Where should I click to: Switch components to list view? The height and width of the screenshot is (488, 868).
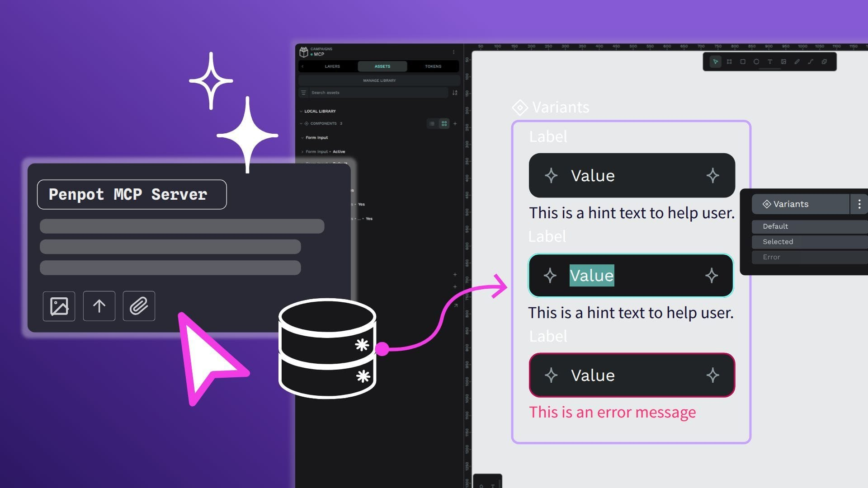[432, 123]
